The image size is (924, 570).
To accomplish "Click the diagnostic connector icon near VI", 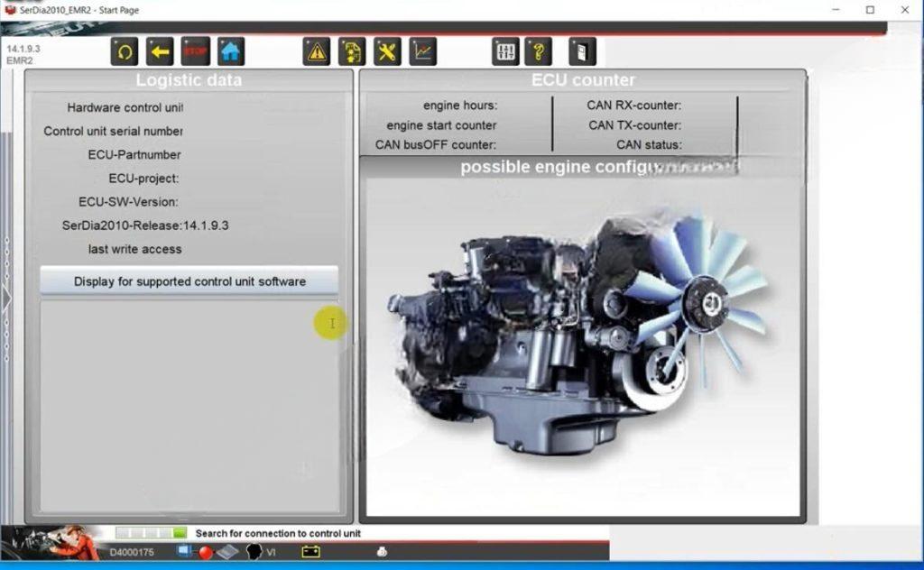I will click(x=227, y=552).
